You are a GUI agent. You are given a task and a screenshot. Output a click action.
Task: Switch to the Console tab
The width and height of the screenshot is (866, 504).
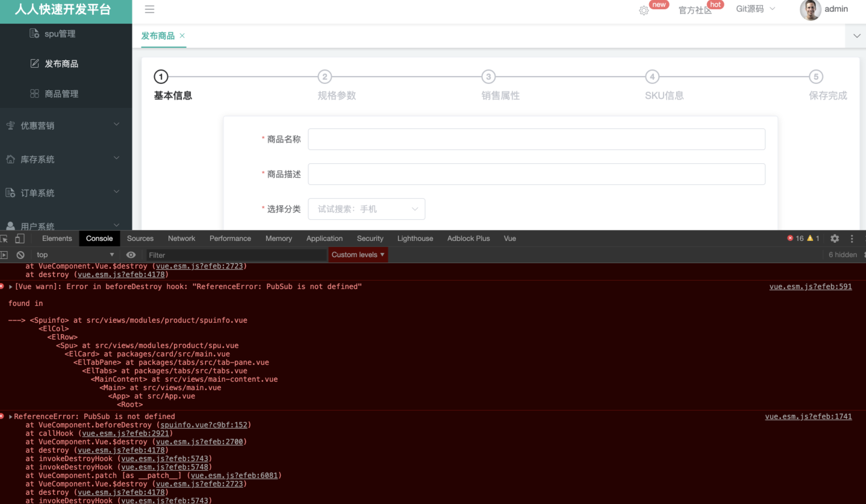pos(99,239)
